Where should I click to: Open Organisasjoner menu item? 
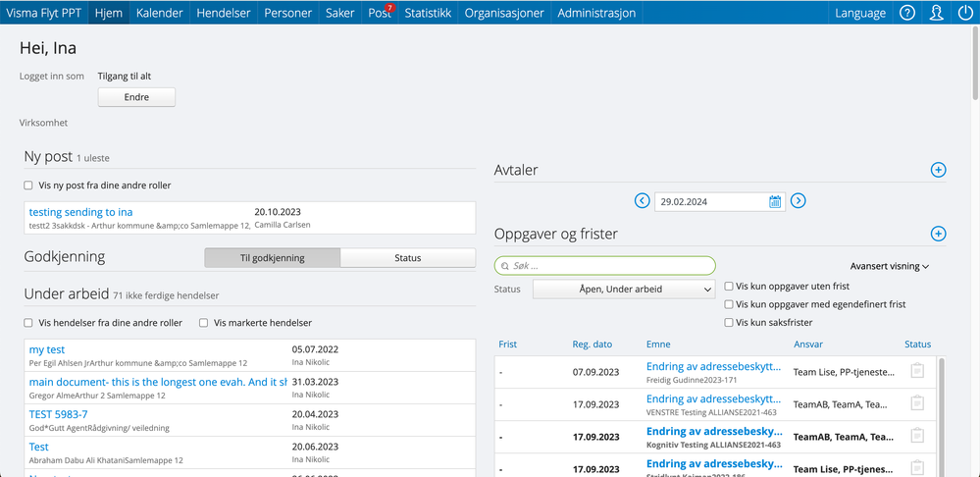tap(504, 13)
